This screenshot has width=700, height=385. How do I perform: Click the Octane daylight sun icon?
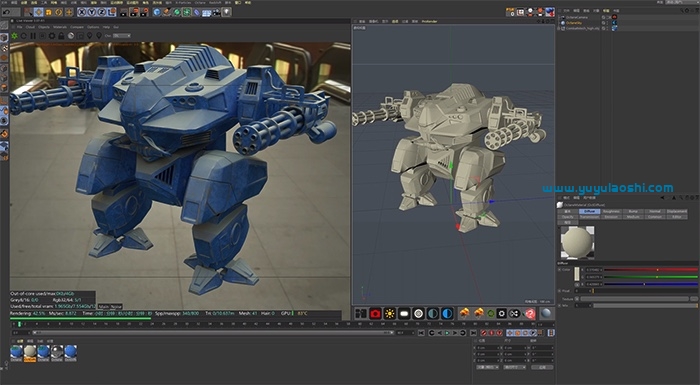(390, 314)
